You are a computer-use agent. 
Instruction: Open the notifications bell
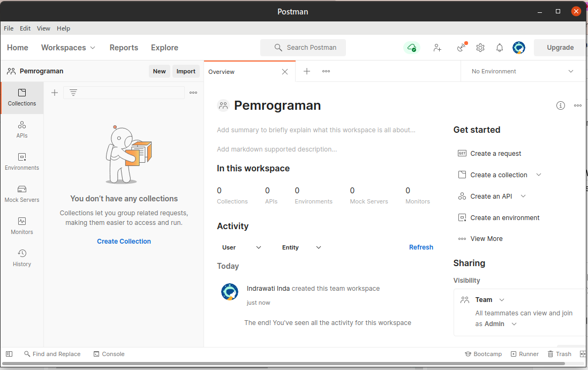500,48
